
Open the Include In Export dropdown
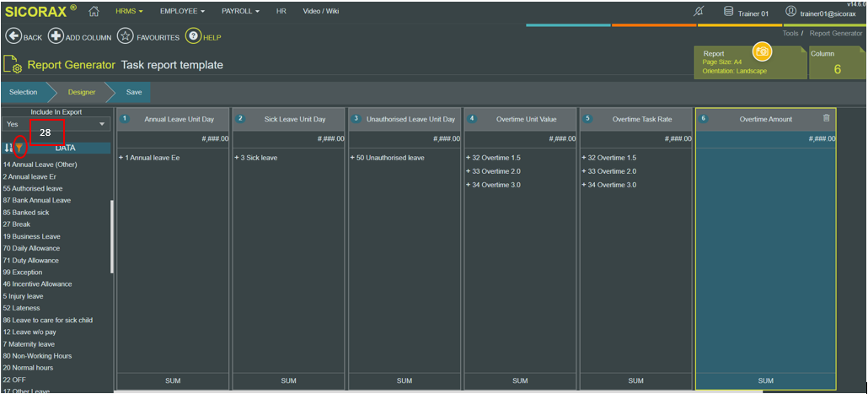(56, 124)
